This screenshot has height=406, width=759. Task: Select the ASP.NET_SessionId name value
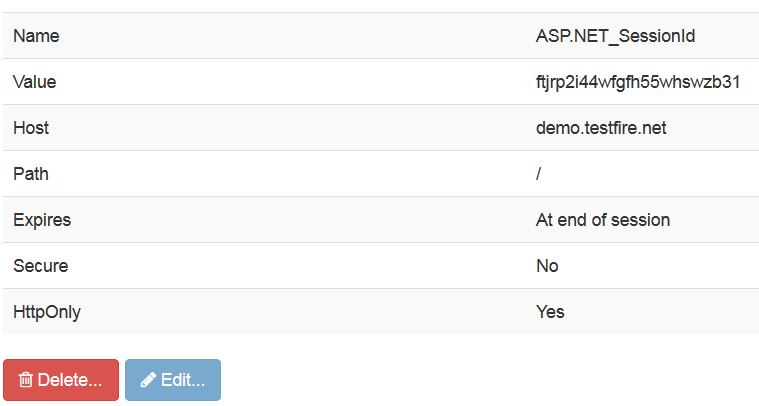(615, 36)
